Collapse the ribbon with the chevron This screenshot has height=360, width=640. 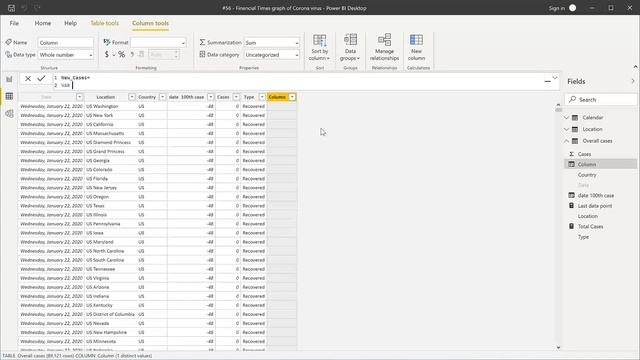point(635,67)
